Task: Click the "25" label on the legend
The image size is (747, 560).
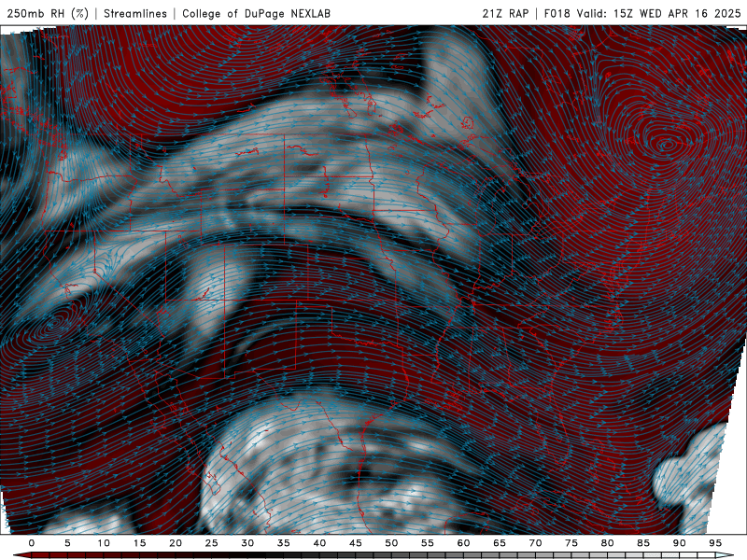Action: click(212, 543)
